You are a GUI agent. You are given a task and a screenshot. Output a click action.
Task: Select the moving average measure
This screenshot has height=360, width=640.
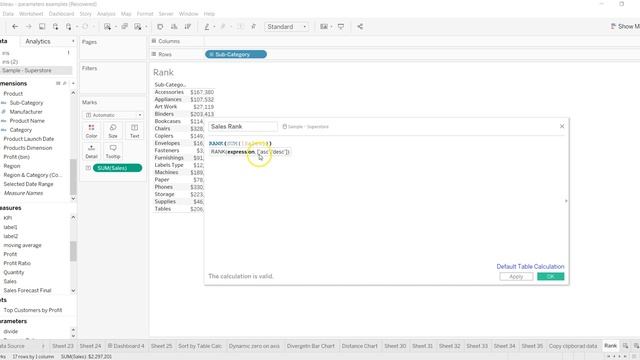22,245
